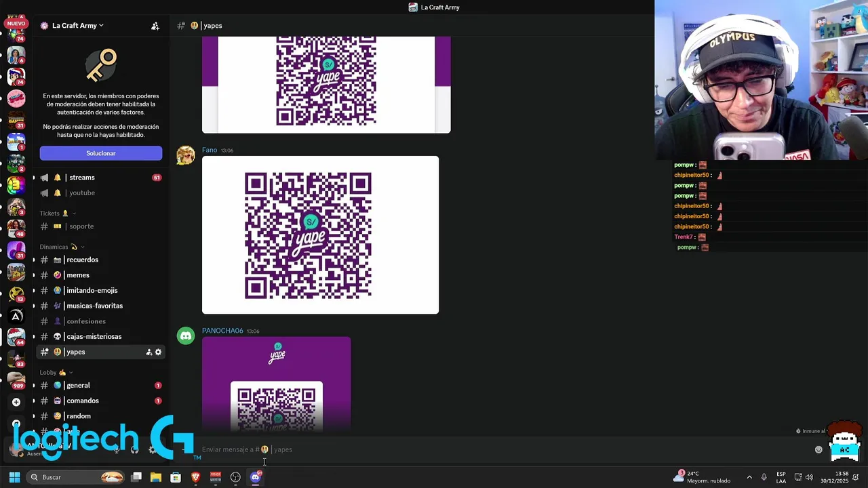Open user settings gear in user panel
Image resolution: width=868 pixels, height=488 pixels.
pos(153,449)
